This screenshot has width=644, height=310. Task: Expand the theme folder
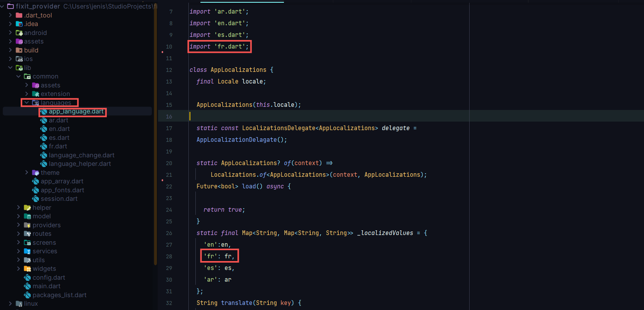tap(26, 172)
